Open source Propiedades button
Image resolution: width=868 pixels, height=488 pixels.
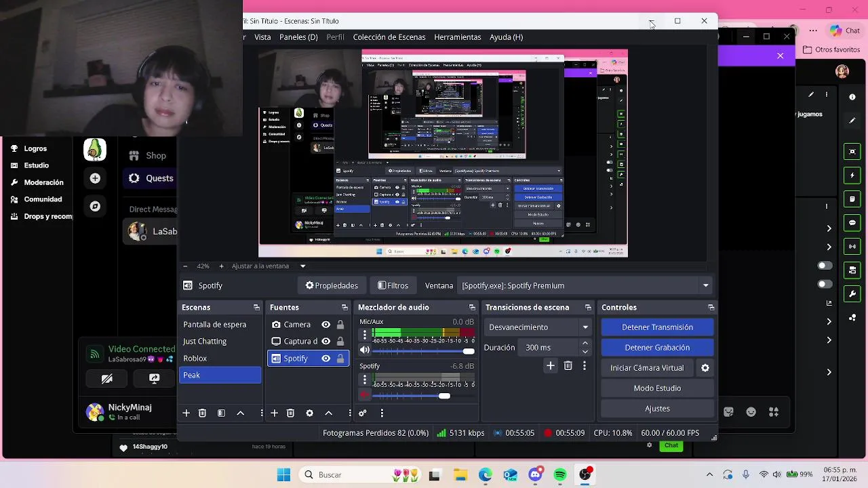(x=332, y=285)
